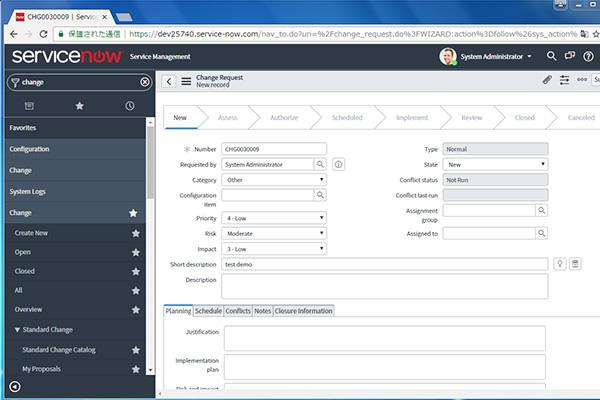Collapse the navigator with the bottom arrow
The width and height of the screenshot is (600, 400).
click(x=15, y=387)
